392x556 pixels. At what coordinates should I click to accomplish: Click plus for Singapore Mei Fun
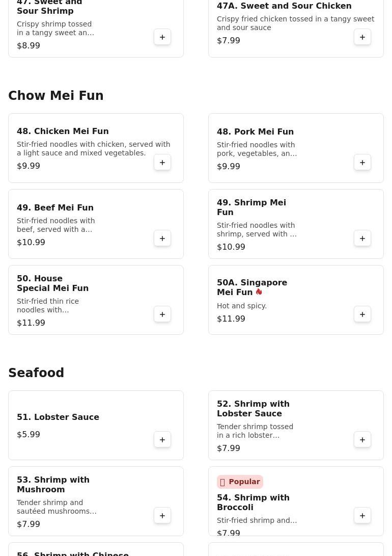click(362, 314)
